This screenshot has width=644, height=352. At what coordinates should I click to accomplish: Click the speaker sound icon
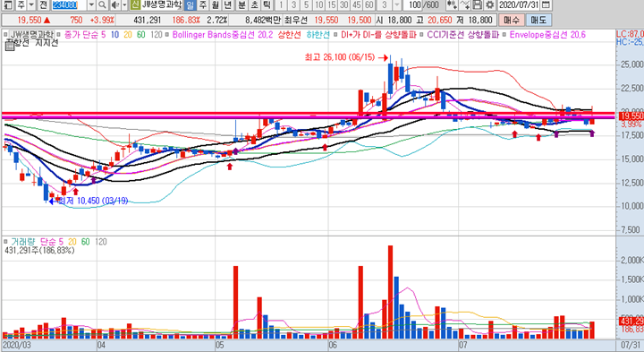point(115,5)
